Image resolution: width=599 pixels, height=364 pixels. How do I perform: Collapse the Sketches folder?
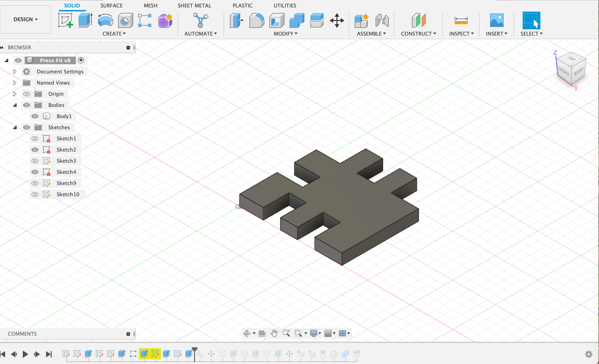click(x=15, y=127)
